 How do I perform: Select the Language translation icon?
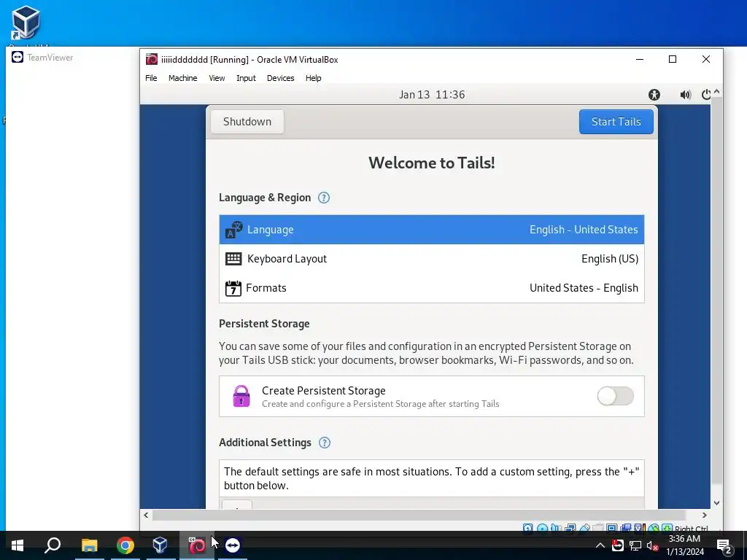[x=233, y=230]
